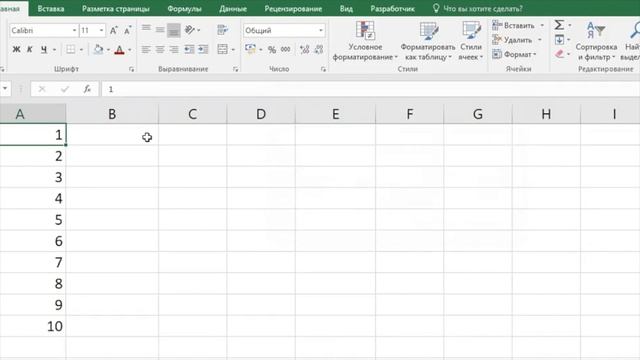Decrease font size with the smaller A
The height and width of the screenshot is (360, 640).
(128, 30)
